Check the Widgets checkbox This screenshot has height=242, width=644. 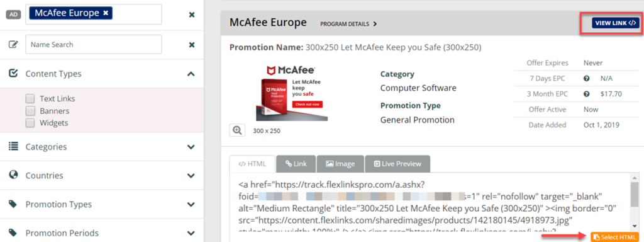click(x=30, y=123)
